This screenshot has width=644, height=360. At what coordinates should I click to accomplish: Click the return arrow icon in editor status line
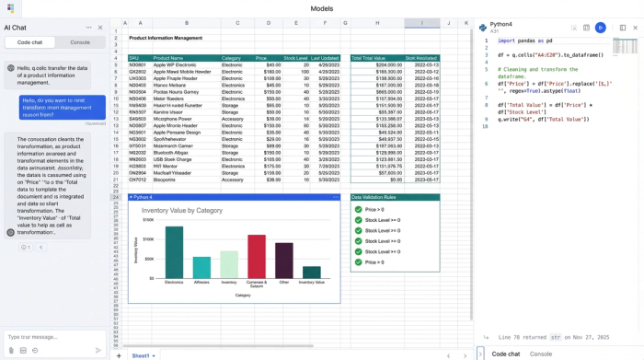487,337
